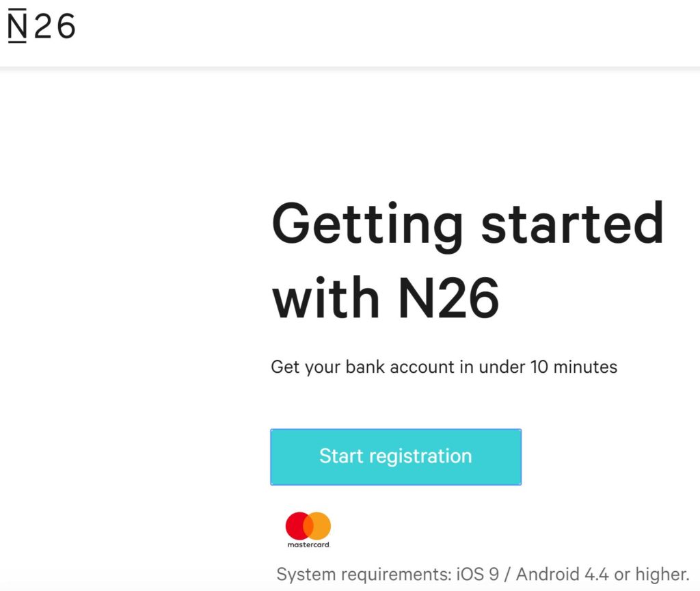Click 'N26' word in the main heading
Screen dimensions: 700x591
[x=448, y=297]
